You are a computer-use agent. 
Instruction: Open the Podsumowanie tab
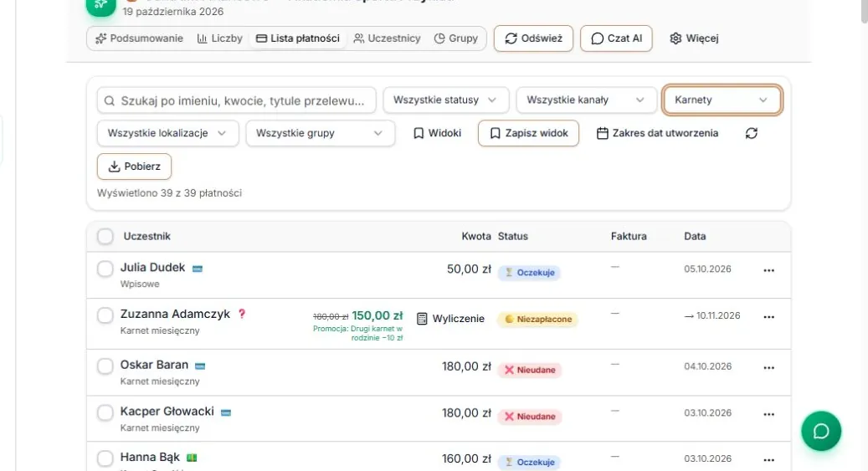(139, 38)
